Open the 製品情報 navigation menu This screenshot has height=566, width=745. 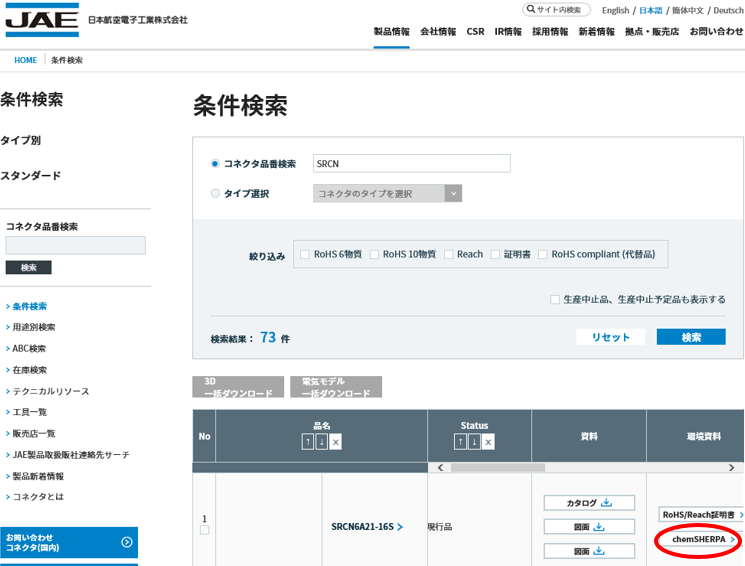coord(392,31)
